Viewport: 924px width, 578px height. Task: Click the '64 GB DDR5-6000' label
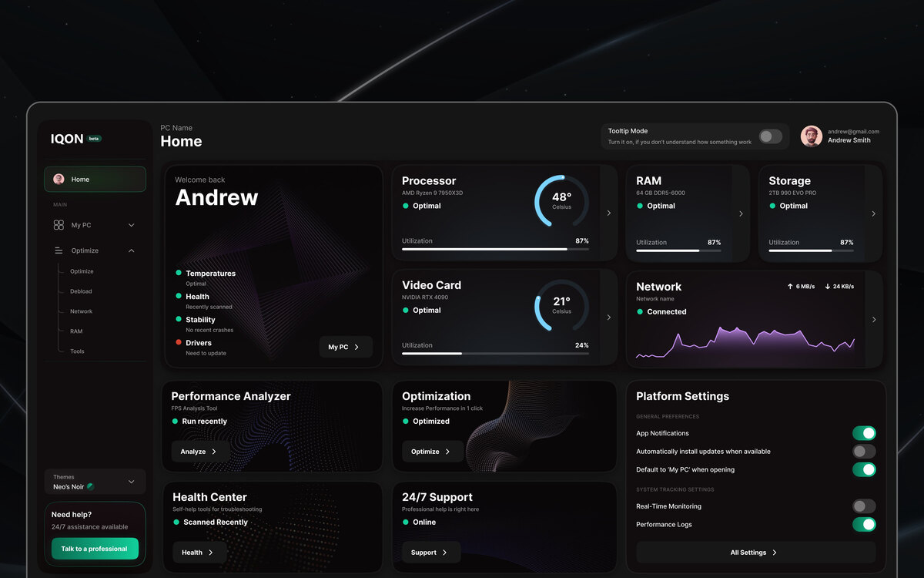click(x=661, y=193)
